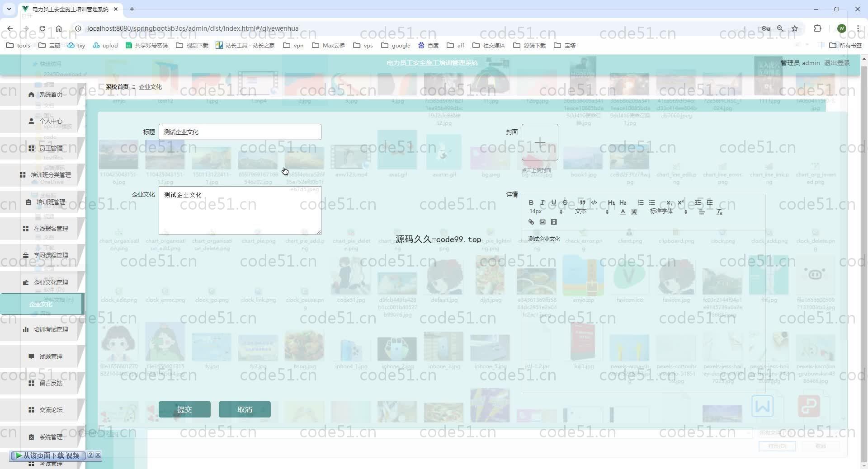Open the 标准字体 font family dropdown

[669, 211]
